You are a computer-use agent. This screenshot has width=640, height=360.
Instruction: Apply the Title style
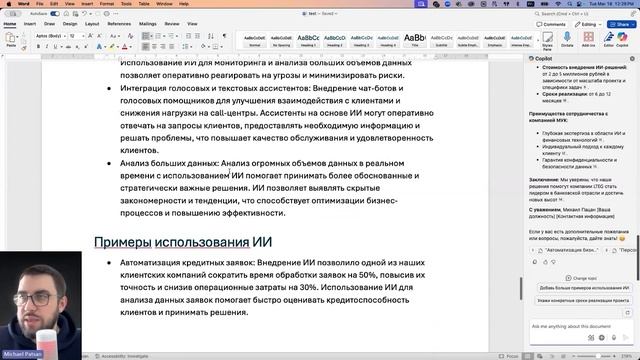[415, 40]
